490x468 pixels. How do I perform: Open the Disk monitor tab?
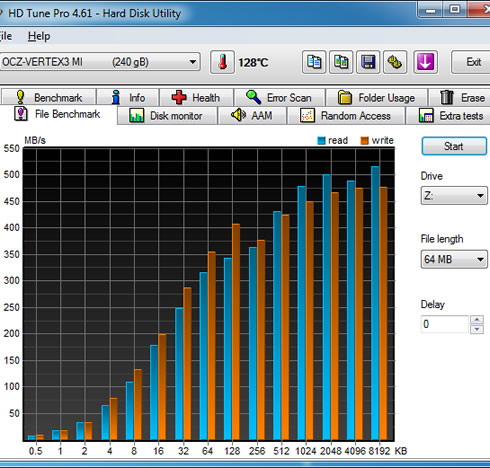click(167, 116)
